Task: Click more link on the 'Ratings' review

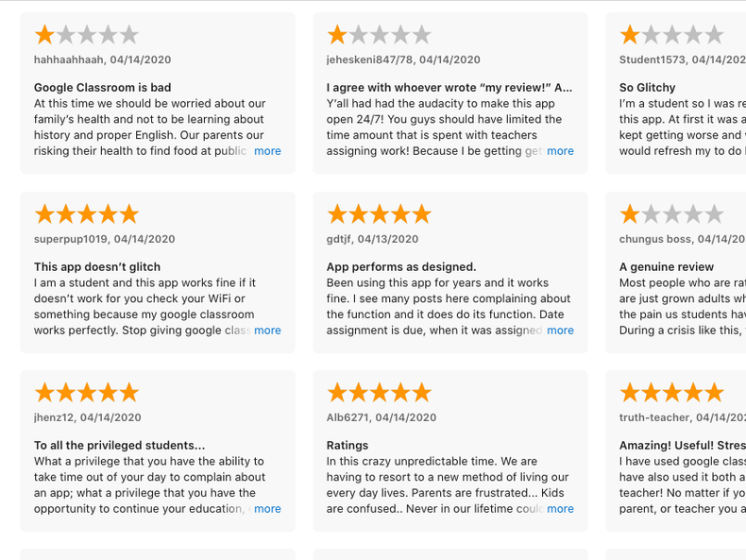Action: (560, 509)
